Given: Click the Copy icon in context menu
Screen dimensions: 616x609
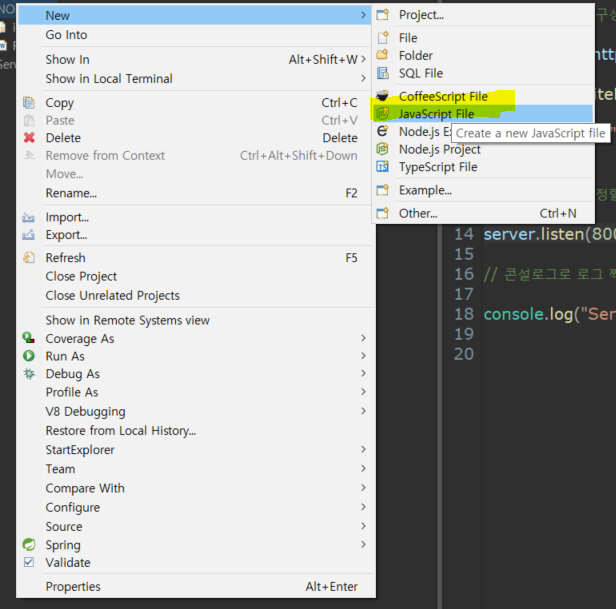Looking at the screenshot, I should [x=29, y=103].
